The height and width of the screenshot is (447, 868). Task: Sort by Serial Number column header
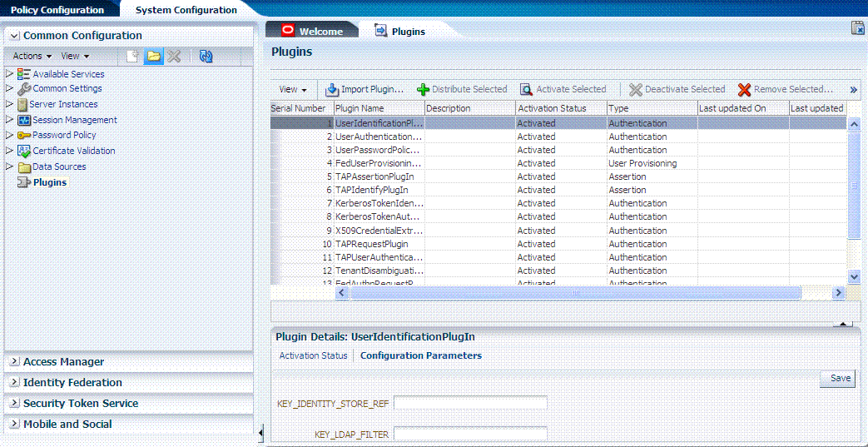pos(302,108)
